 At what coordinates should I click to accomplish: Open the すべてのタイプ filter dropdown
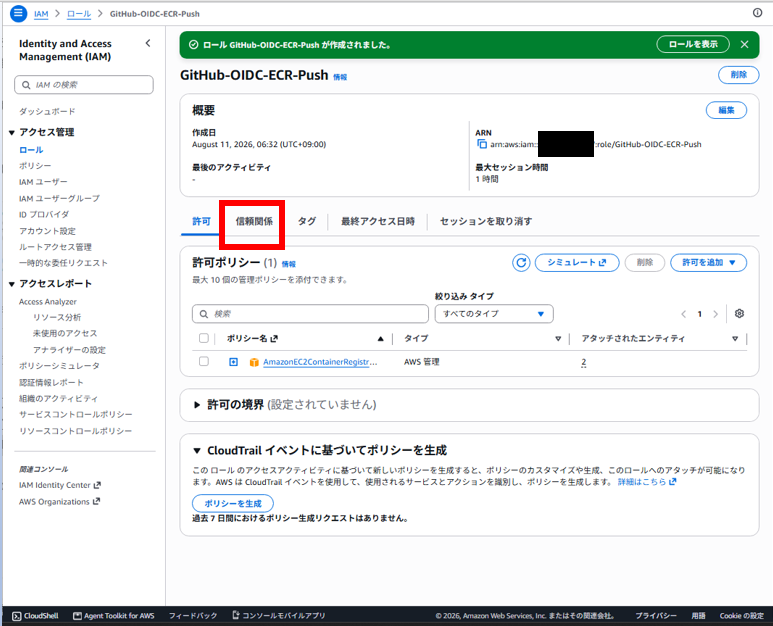pyautogui.click(x=494, y=314)
